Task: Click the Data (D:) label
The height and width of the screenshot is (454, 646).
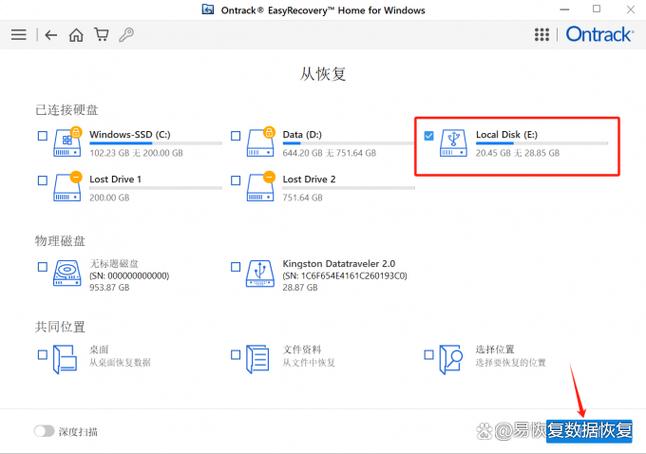Action: pos(302,134)
